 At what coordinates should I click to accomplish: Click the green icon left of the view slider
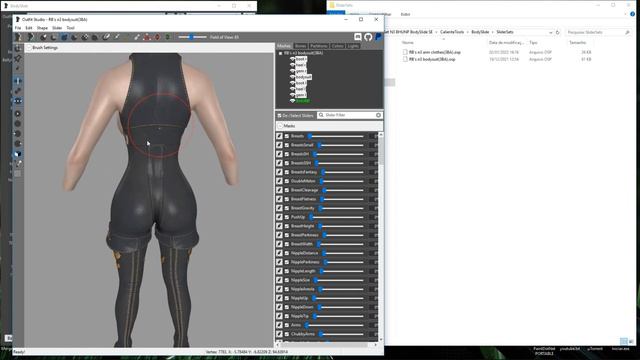pyautogui.click(x=167, y=37)
